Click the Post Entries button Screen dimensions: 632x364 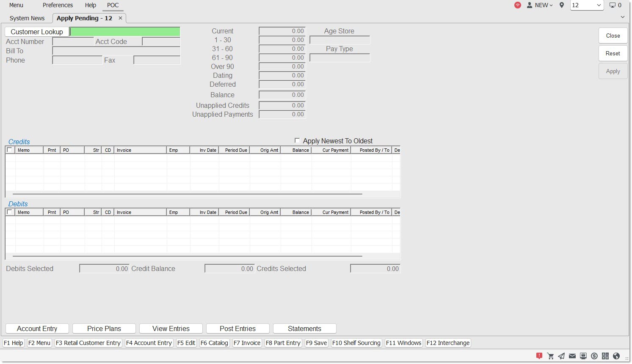pos(237,328)
